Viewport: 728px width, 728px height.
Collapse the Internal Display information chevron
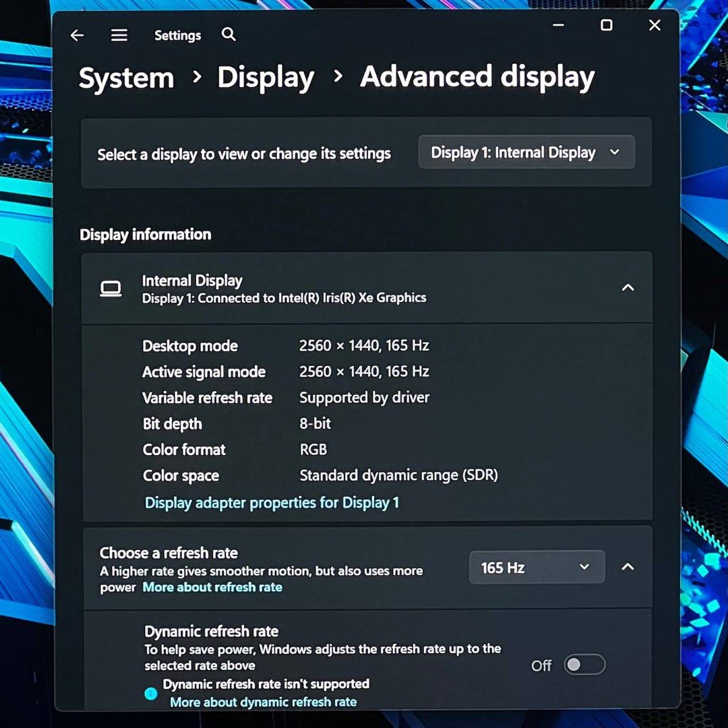628,287
